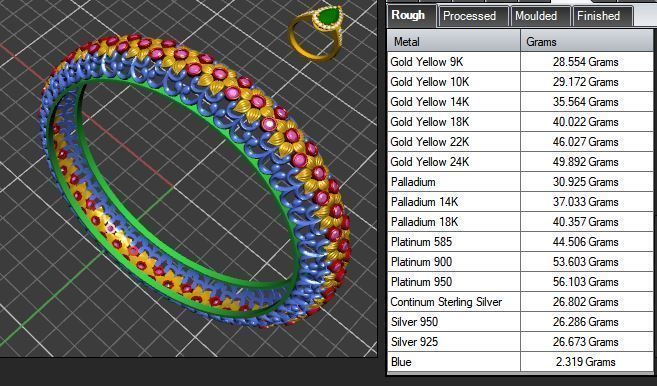
Task: Select the Platinum 900 row
Action: pyautogui.click(x=521, y=262)
